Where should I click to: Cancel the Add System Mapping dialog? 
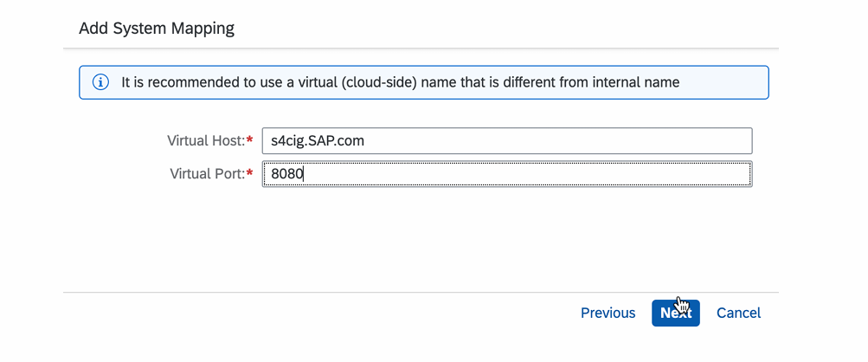(738, 313)
